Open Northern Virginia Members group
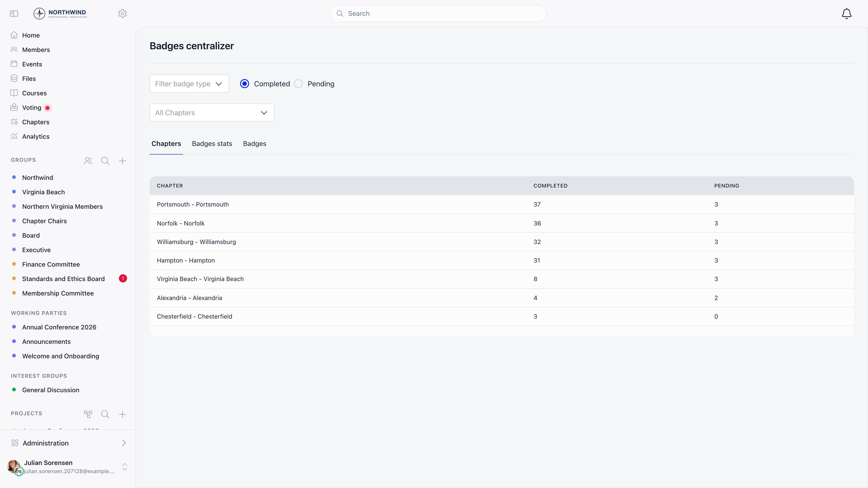868x488 pixels. pos(62,206)
